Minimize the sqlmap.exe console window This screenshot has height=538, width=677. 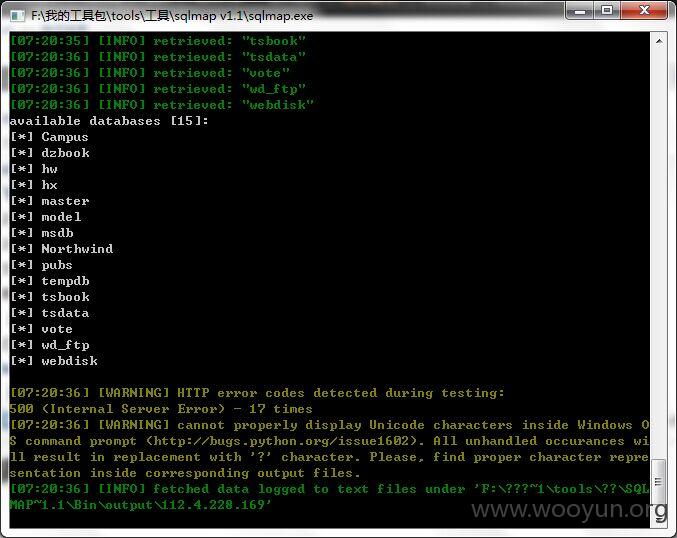[580, 11]
